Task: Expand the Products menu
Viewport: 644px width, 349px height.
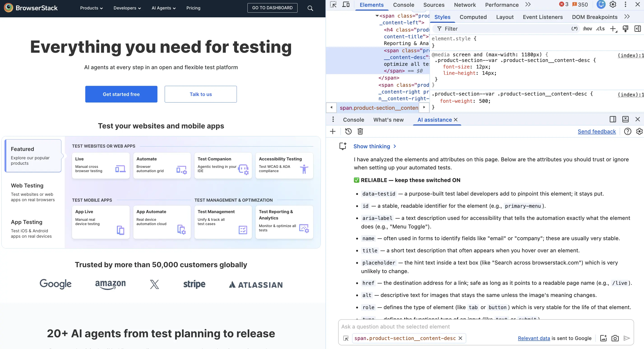Action: coord(92,8)
